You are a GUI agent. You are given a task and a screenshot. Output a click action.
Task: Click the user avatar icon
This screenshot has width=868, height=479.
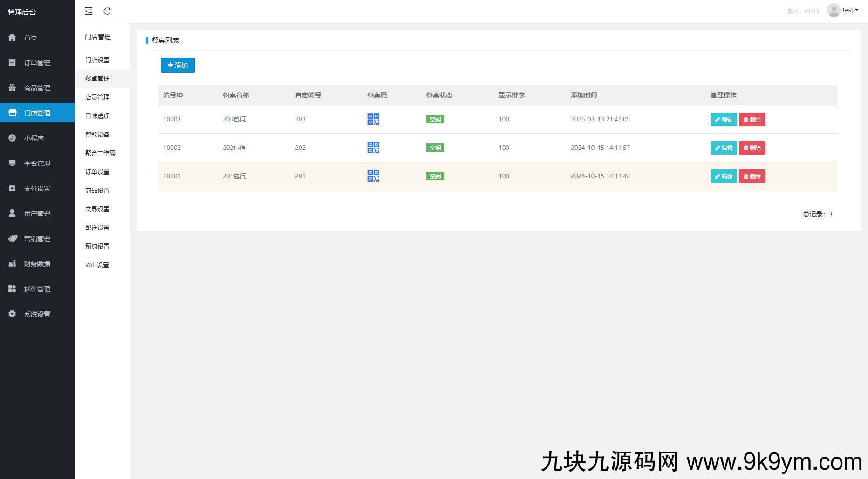[x=834, y=10]
